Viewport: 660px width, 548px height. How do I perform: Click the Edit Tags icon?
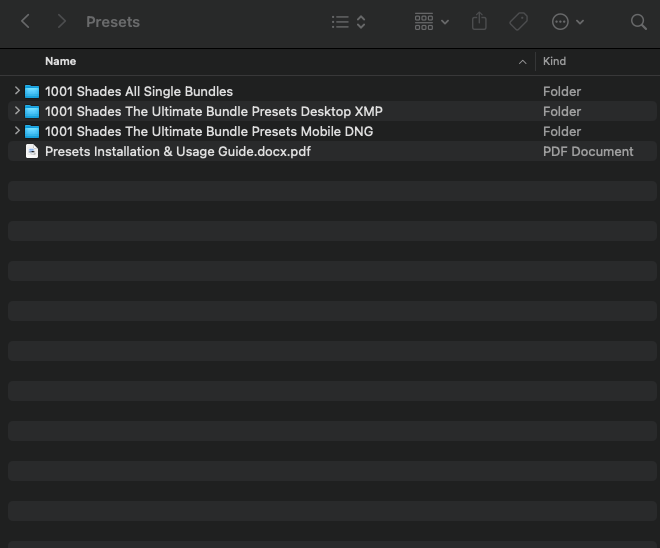click(518, 21)
